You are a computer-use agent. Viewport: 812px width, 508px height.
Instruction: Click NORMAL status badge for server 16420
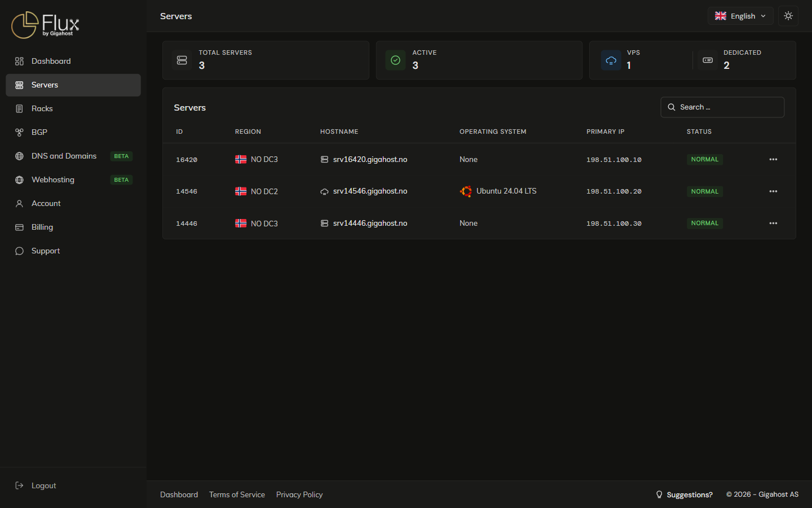click(x=705, y=159)
